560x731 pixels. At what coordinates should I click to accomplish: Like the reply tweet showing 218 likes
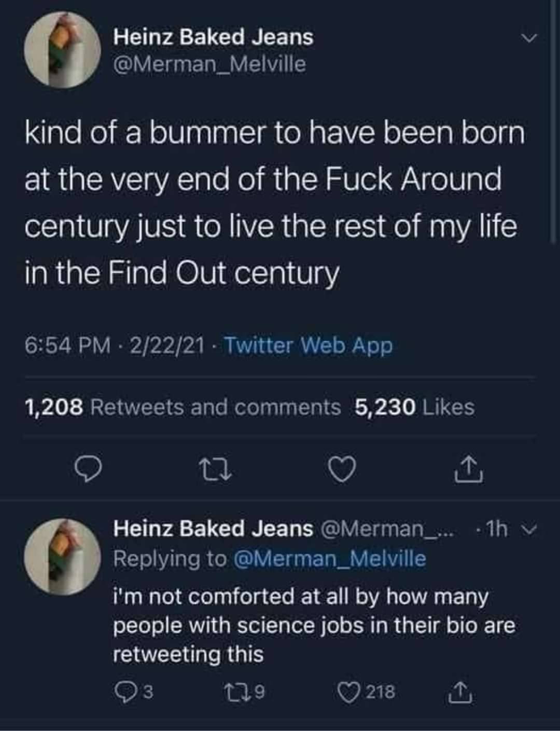[366, 692]
